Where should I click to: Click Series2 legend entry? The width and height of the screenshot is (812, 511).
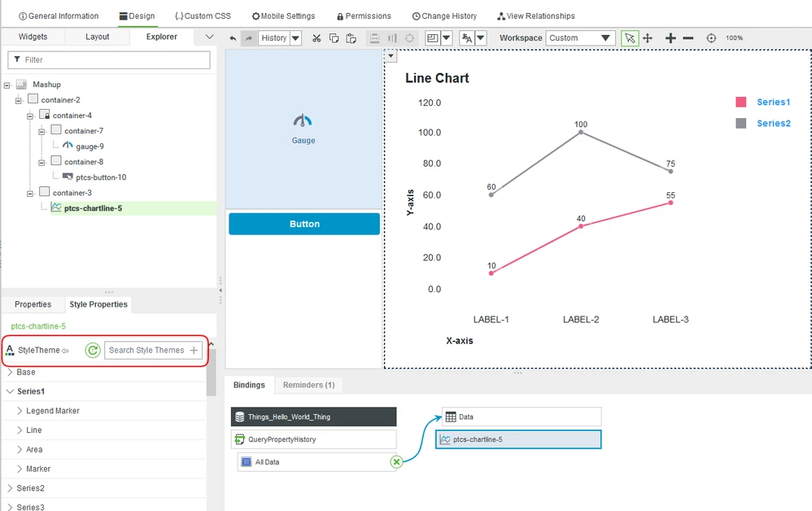click(x=774, y=123)
